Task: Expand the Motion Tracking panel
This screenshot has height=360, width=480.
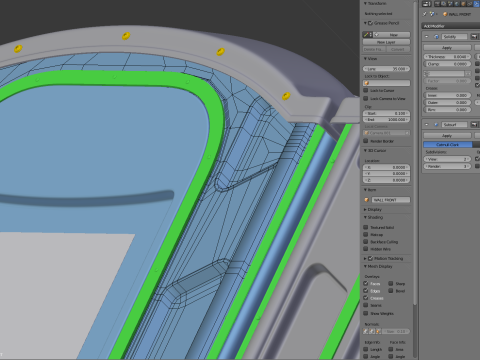Action: tap(365, 258)
